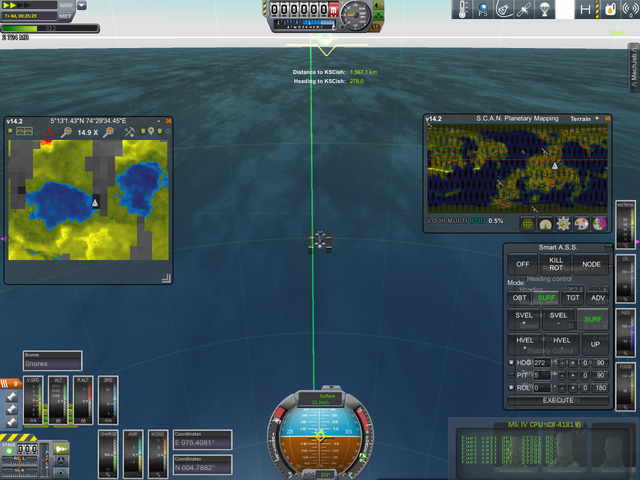
Task: Switch to staging mode rocket icon
Action: [61, 449]
